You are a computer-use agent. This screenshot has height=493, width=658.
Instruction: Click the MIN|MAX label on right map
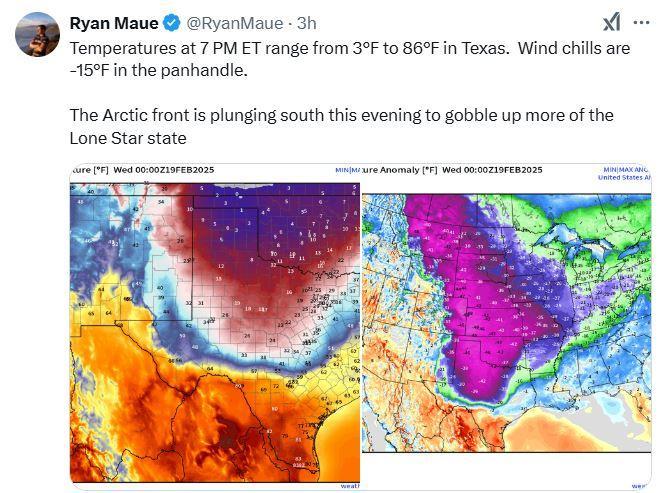(619, 169)
